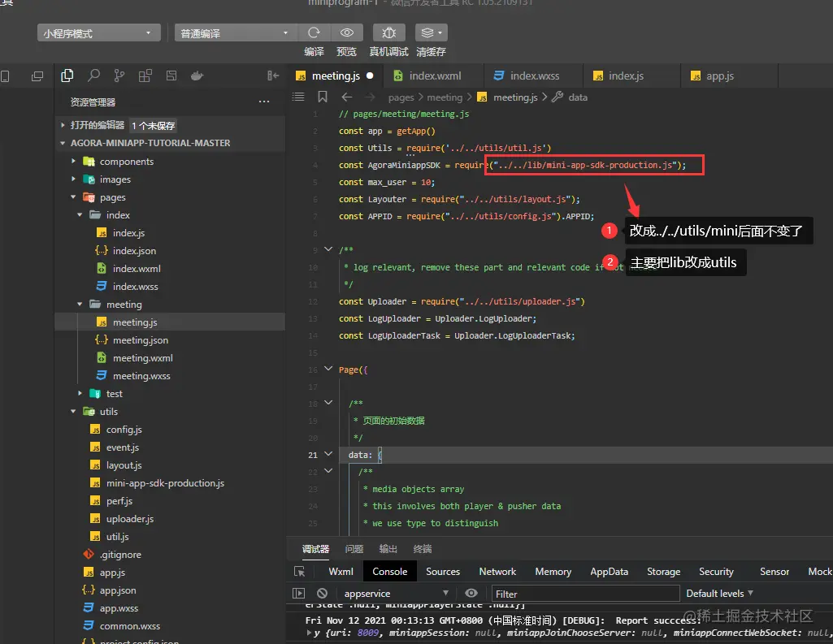
Task: Collapse the utils folder
Action: tap(73, 412)
